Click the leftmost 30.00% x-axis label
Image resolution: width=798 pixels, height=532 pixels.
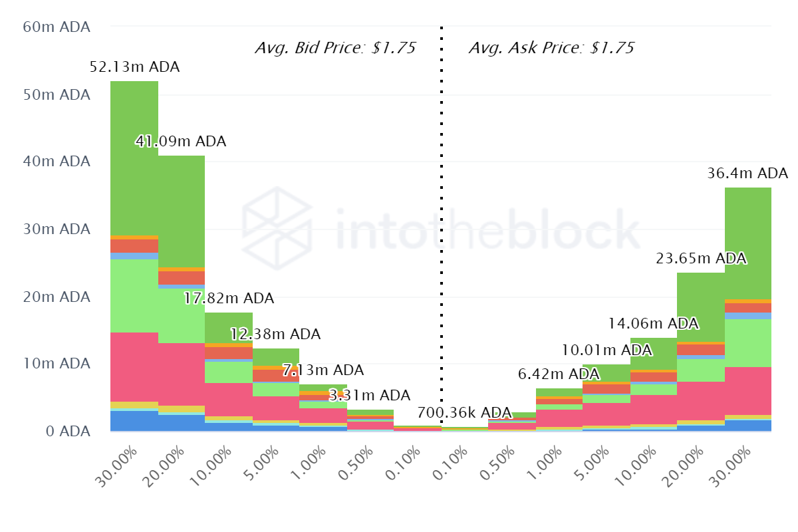pos(116,467)
